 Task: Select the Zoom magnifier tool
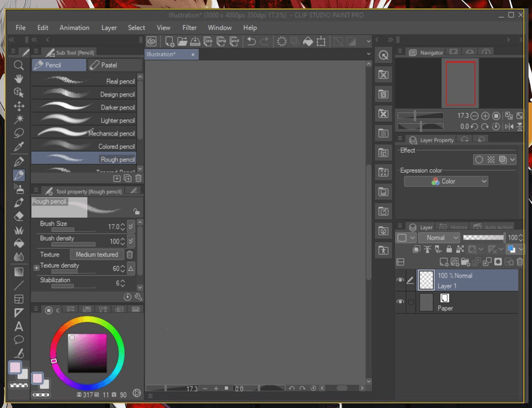click(19, 65)
